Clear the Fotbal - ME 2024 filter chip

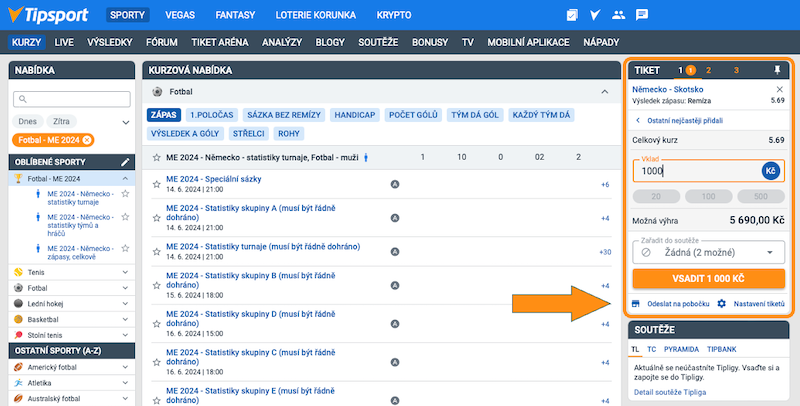[x=87, y=140]
